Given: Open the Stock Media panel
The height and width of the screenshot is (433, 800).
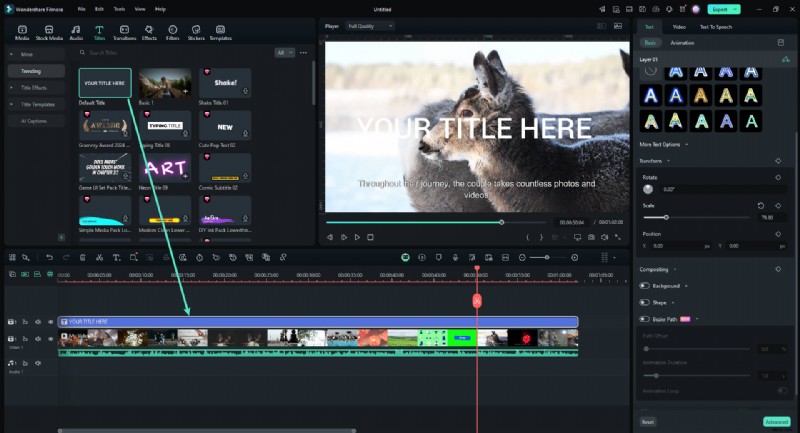Looking at the screenshot, I should pyautogui.click(x=47, y=33).
